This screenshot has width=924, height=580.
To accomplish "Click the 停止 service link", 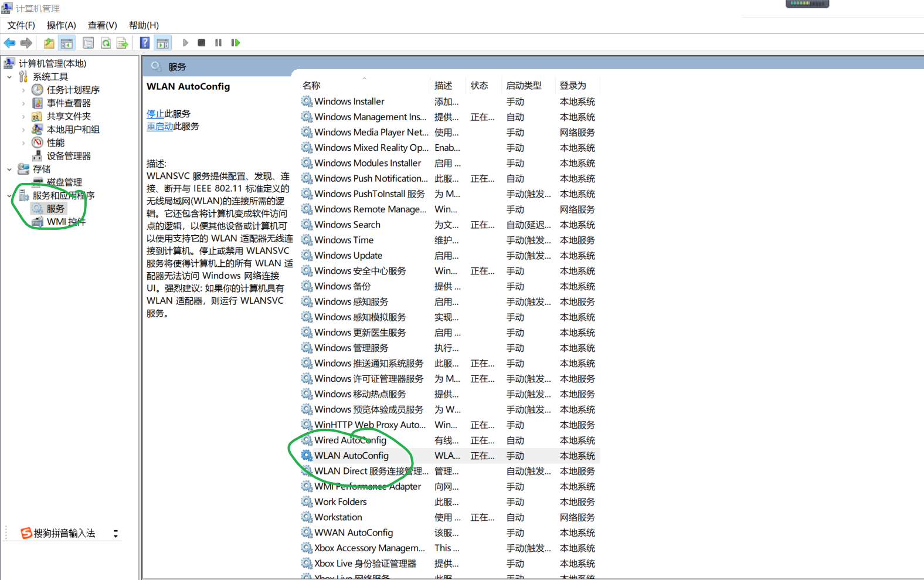I will [155, 114].
